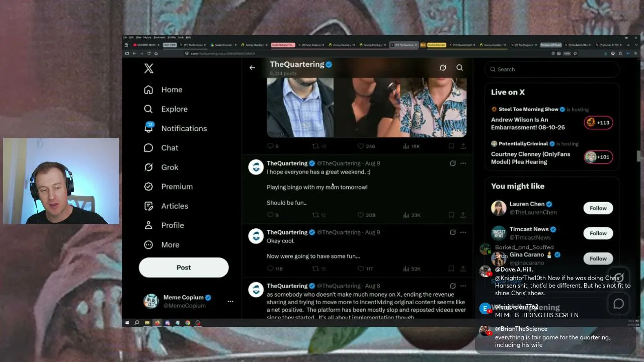Image resolution: width=644 pixels, height=362 pixels.
Task: Go to Profile in the sidebar
Action: point(164,225)
